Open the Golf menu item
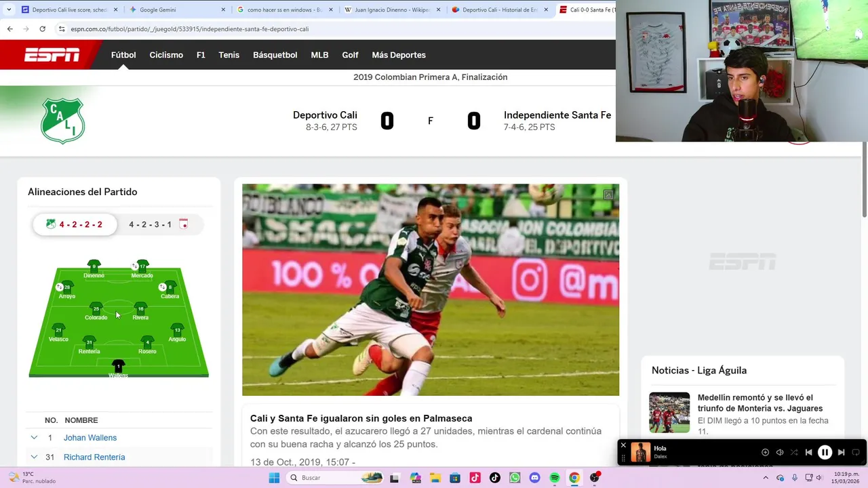868x488 pixels. 351,55
